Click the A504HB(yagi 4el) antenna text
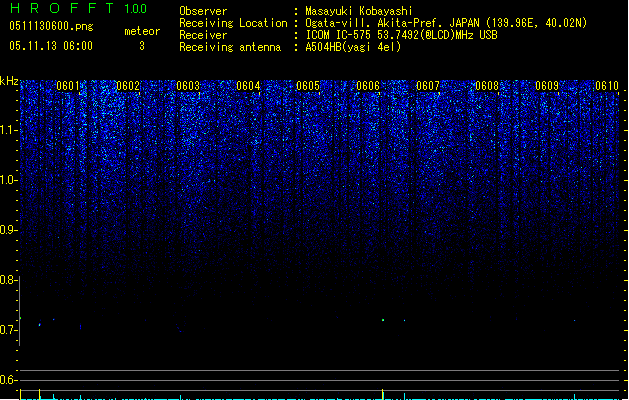Image resolution: width=629 pixels, height=400 pixels. (x=353, y=47)
